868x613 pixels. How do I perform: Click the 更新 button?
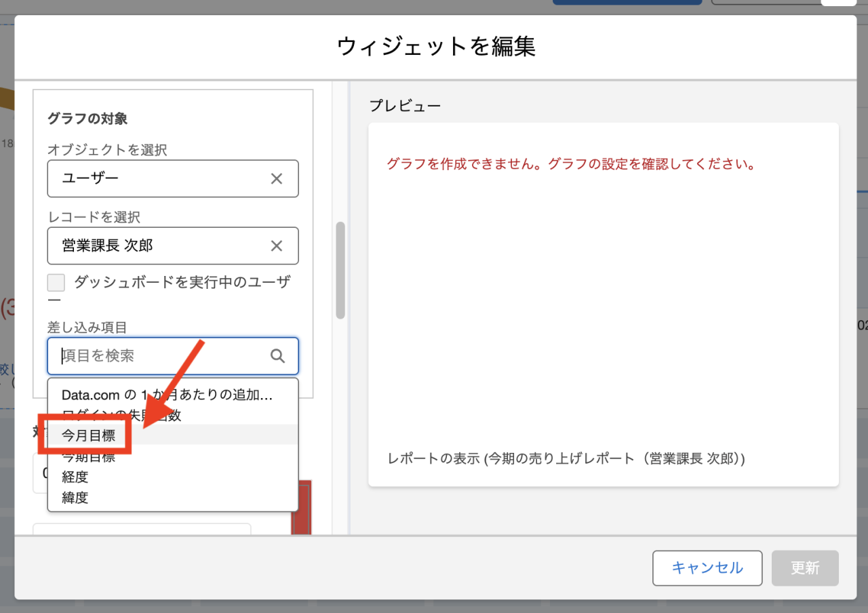pyautogui.click(x=805, y=568)
